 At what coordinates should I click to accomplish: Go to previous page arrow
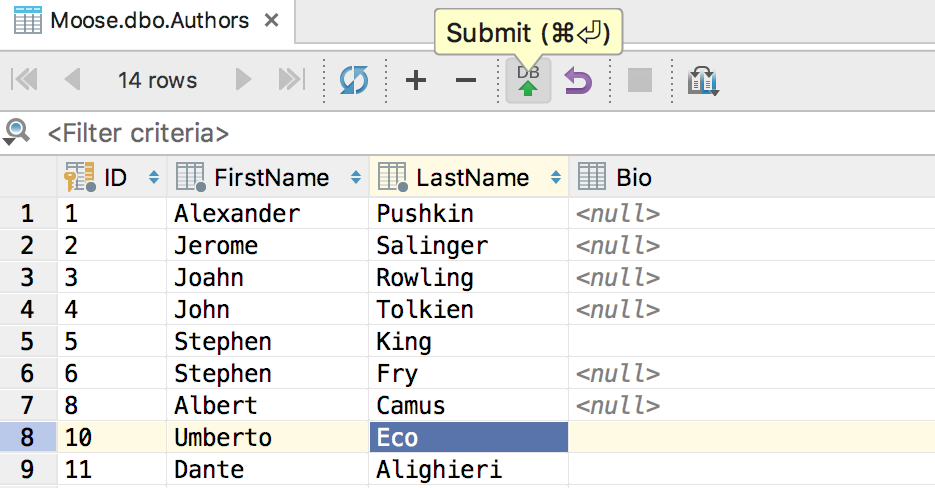click(72, 79)
